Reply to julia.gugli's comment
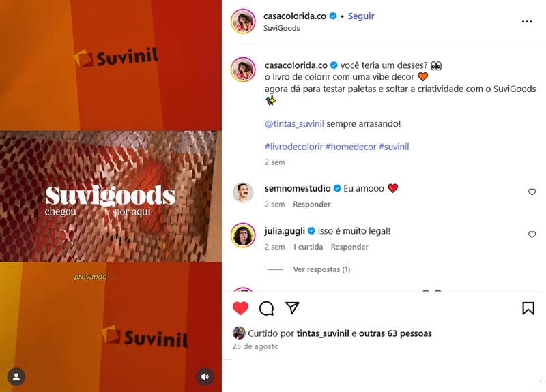 tap(349, 247)
